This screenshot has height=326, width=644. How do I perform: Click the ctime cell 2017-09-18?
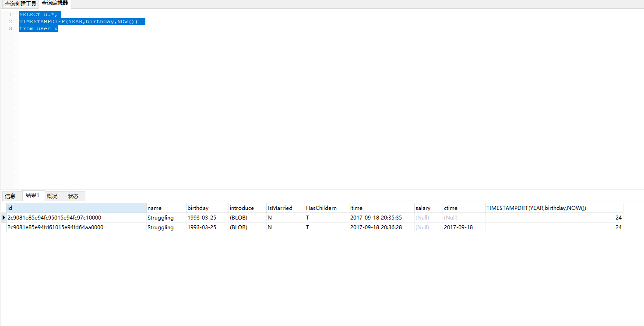coord(464,227)
